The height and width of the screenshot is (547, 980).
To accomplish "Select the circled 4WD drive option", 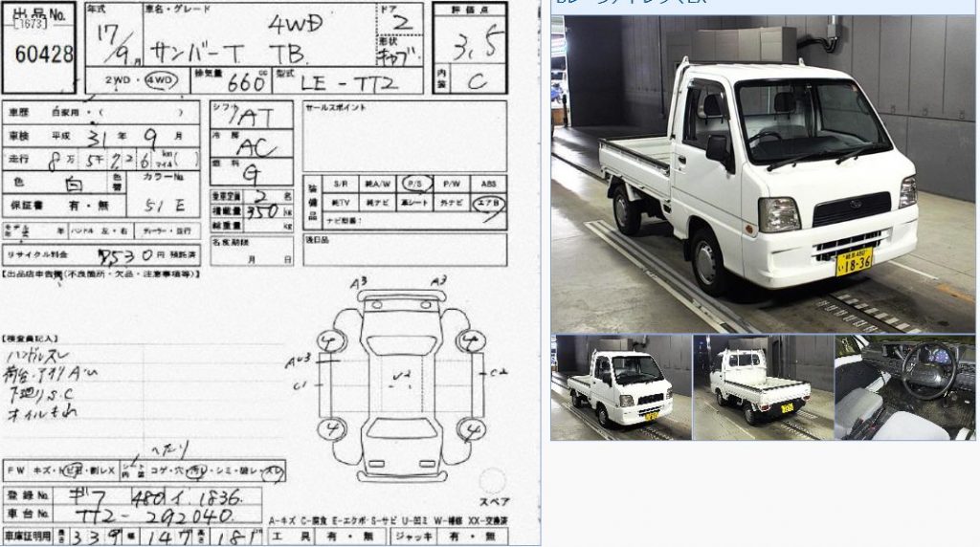I will pos(161,80).
